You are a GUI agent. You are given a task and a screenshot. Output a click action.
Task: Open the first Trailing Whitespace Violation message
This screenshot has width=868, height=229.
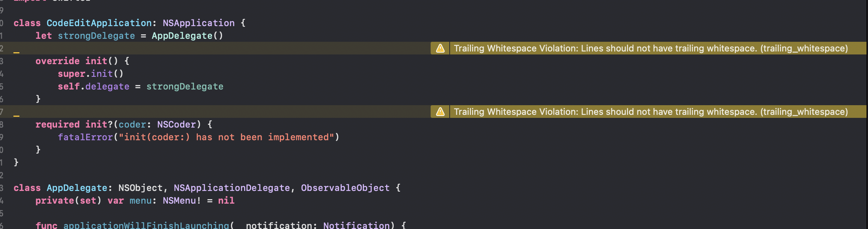tap(651, 48)
